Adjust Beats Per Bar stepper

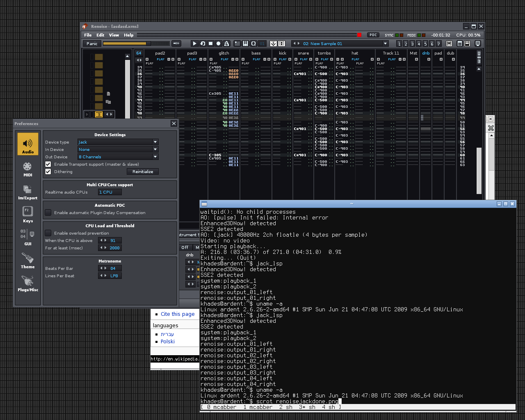103,268
